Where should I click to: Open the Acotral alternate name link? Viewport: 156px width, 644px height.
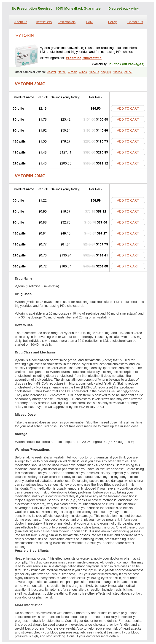[x=51, y=72]
